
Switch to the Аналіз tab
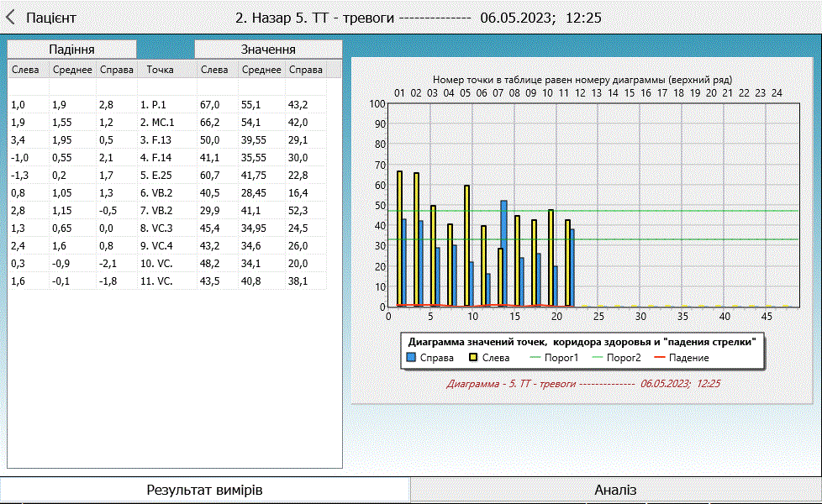(615, 490)
